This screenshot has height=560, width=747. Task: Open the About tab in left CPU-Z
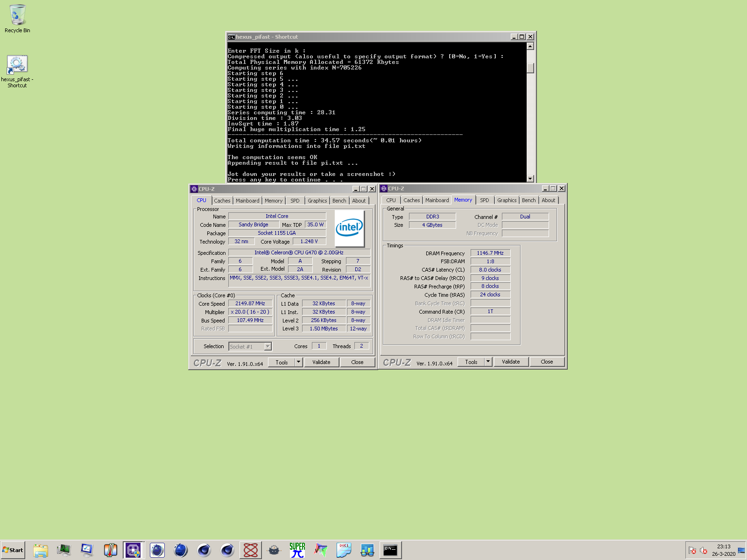click(x=359, y=201)
